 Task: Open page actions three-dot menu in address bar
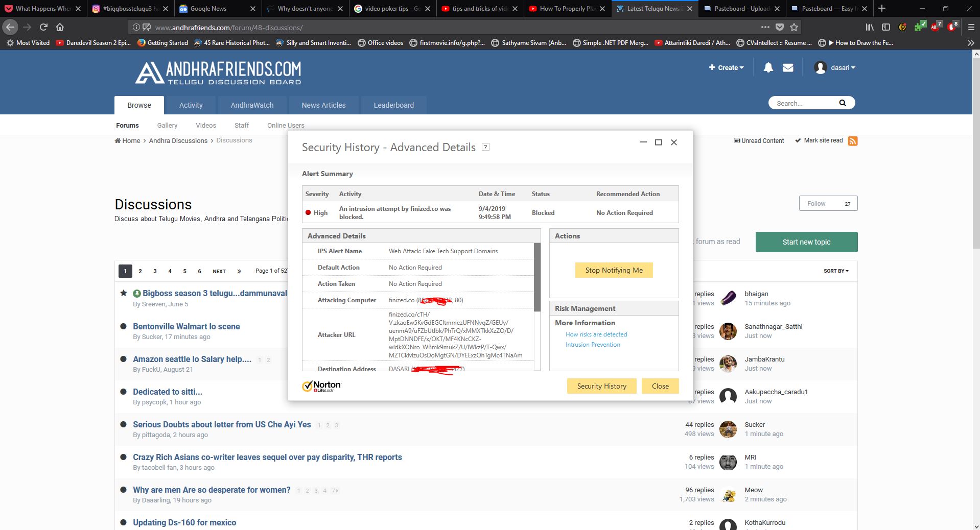point(765,27)
